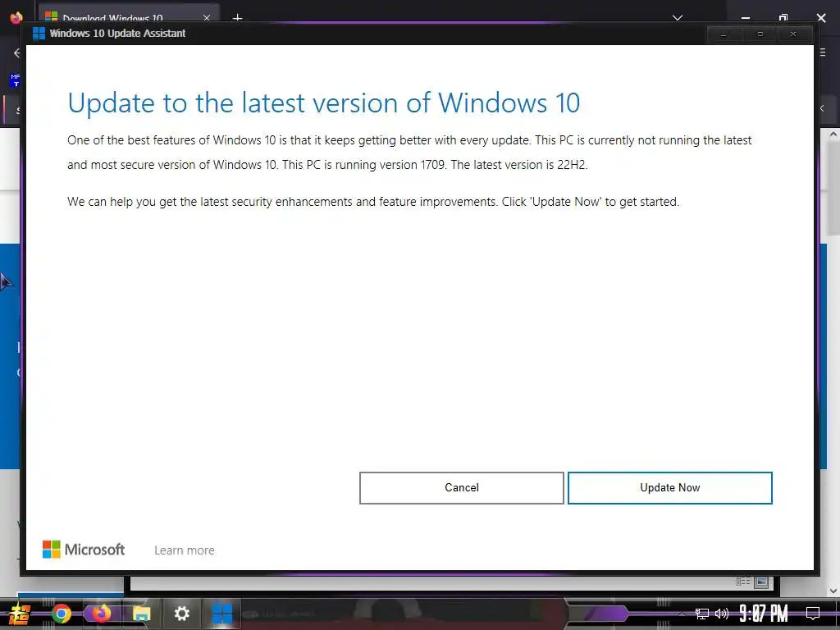The height and width of the screenshot is (630, 840).
Task: Launch Google Chrome from taskbar
Action: (x=61, y=614)
